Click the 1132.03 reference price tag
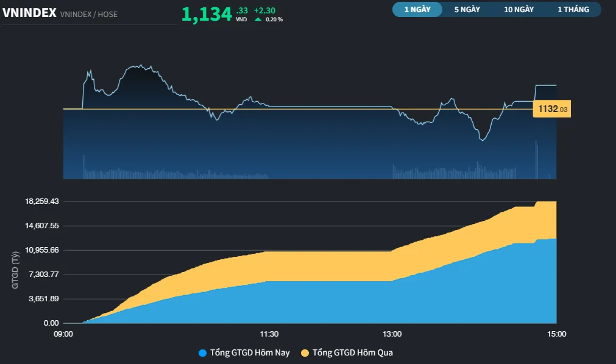The width and height of the screenshot is (616, 364). 552,109
